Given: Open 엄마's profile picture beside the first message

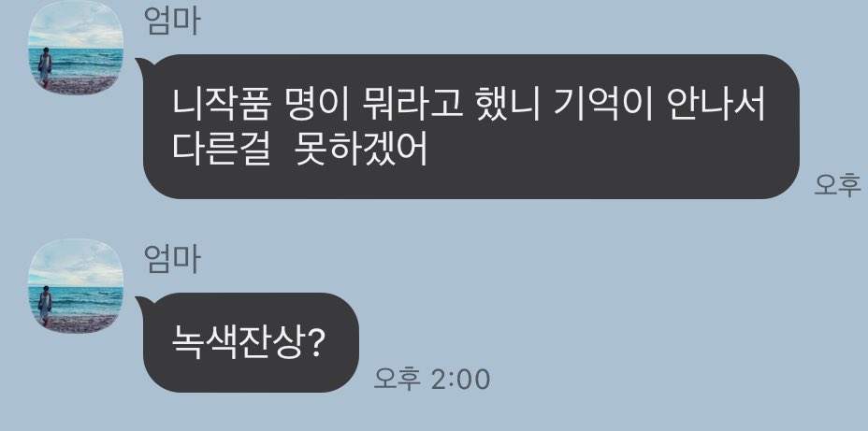Looking at the screenshot, I should [76, 48].
